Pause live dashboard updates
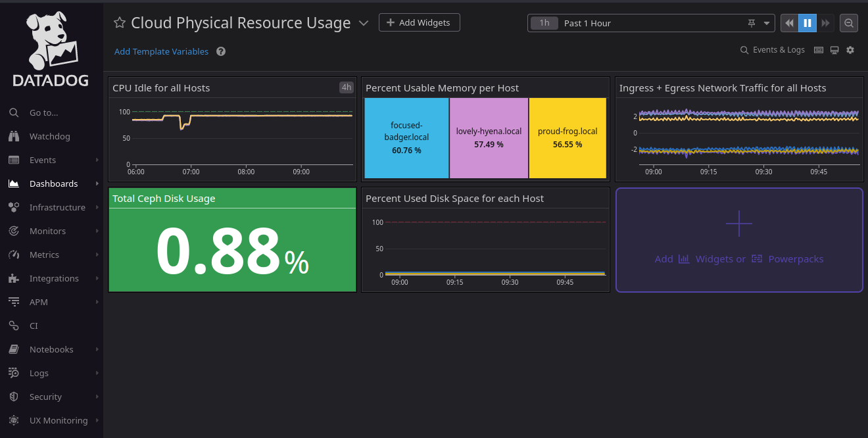This screenshot has width=868, height=438. click(808, 23)
